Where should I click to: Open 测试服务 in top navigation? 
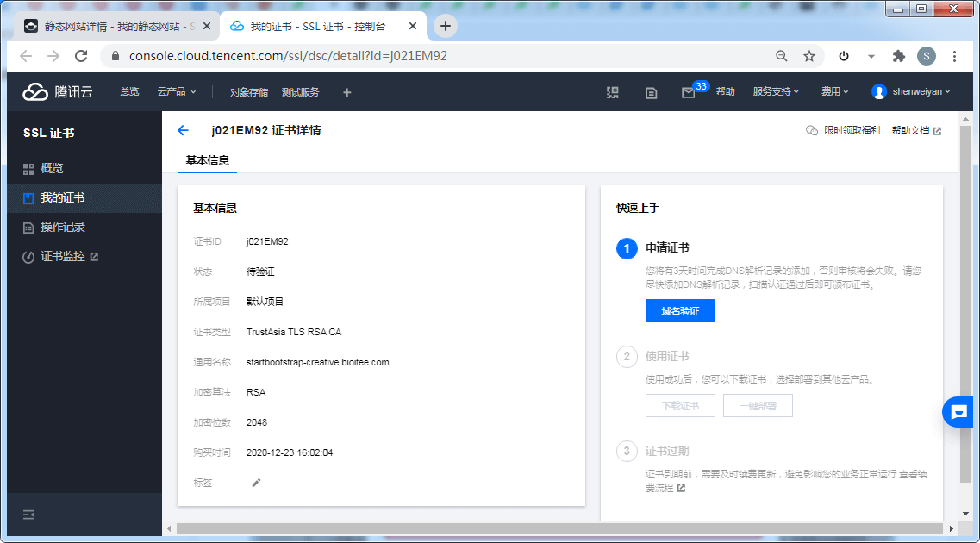pyautogui.click(x=300, y=92)
